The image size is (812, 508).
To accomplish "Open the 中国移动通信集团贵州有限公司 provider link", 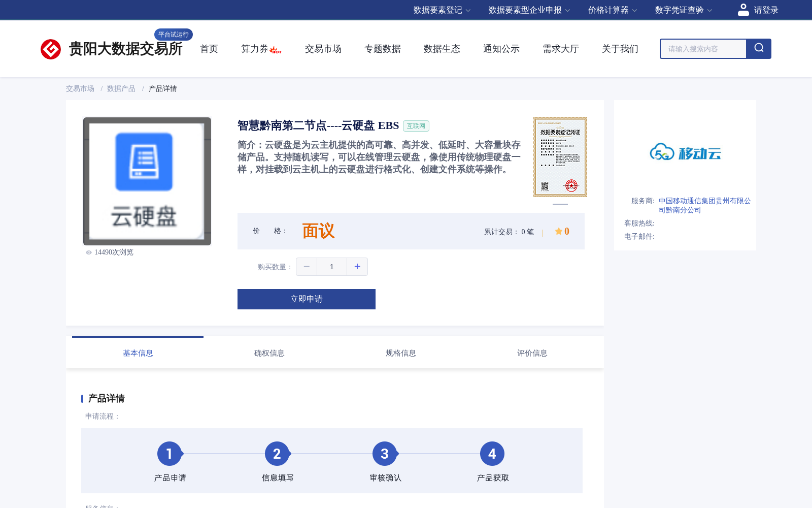I will [x=704, y=205].
